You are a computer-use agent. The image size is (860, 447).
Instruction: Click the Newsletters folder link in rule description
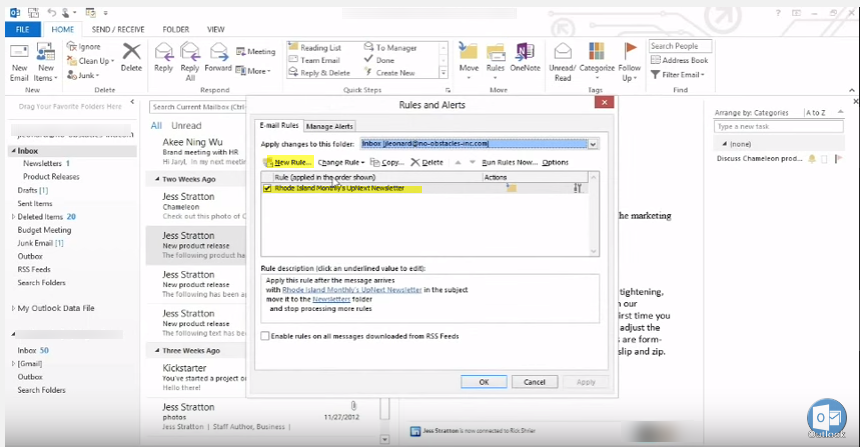click(x=331, y=299)
